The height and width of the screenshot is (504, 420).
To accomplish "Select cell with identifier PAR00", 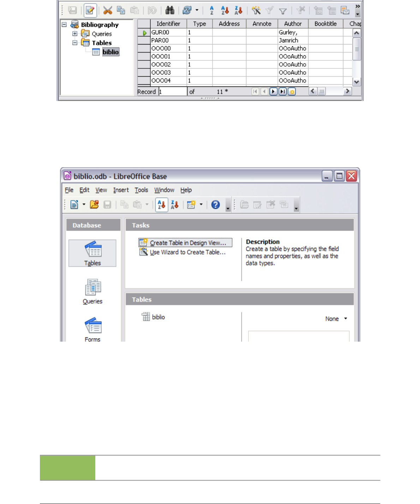I will pyautogui.click(x=169, y=40).
